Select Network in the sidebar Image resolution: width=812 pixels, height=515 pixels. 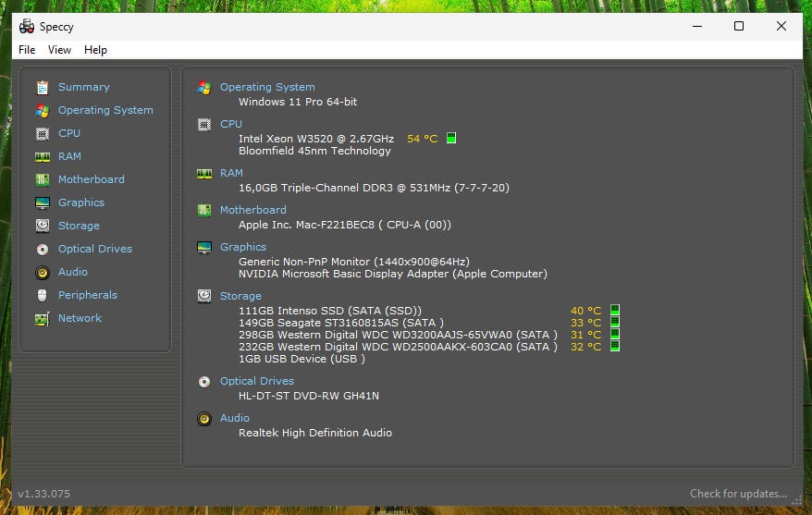point(80,318)
